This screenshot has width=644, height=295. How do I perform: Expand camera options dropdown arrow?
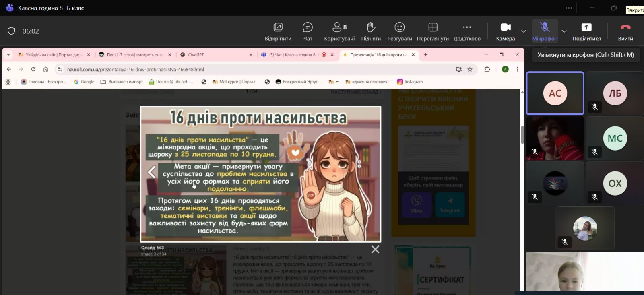[523, 31]
